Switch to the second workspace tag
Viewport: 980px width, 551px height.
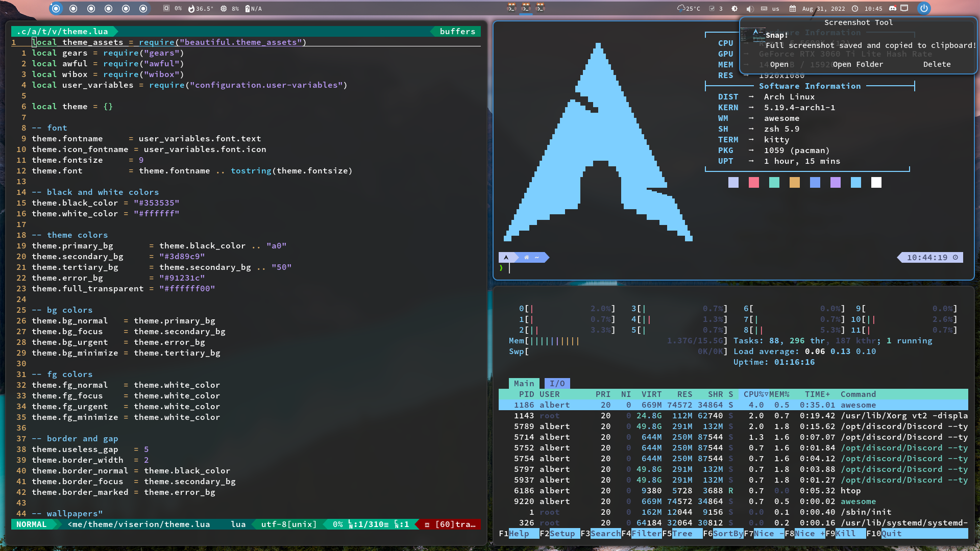point(73,8)
